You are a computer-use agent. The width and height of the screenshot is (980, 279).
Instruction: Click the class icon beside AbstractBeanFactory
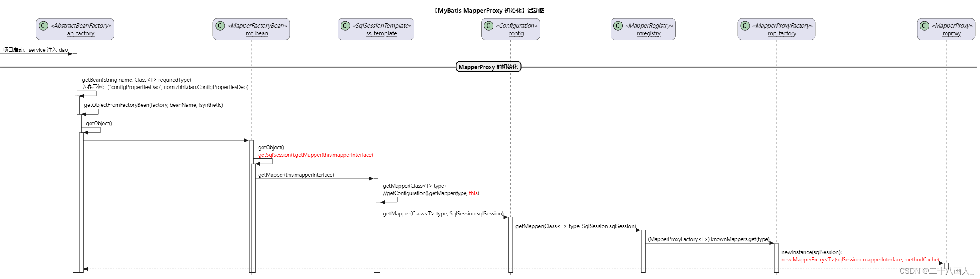pos(43,26)
